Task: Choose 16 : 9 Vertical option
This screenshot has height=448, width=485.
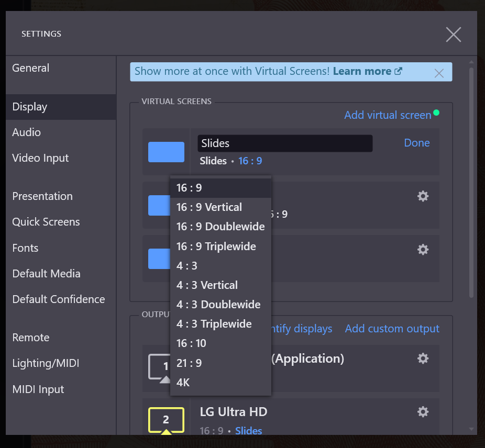Action: [x=221, y=207]
